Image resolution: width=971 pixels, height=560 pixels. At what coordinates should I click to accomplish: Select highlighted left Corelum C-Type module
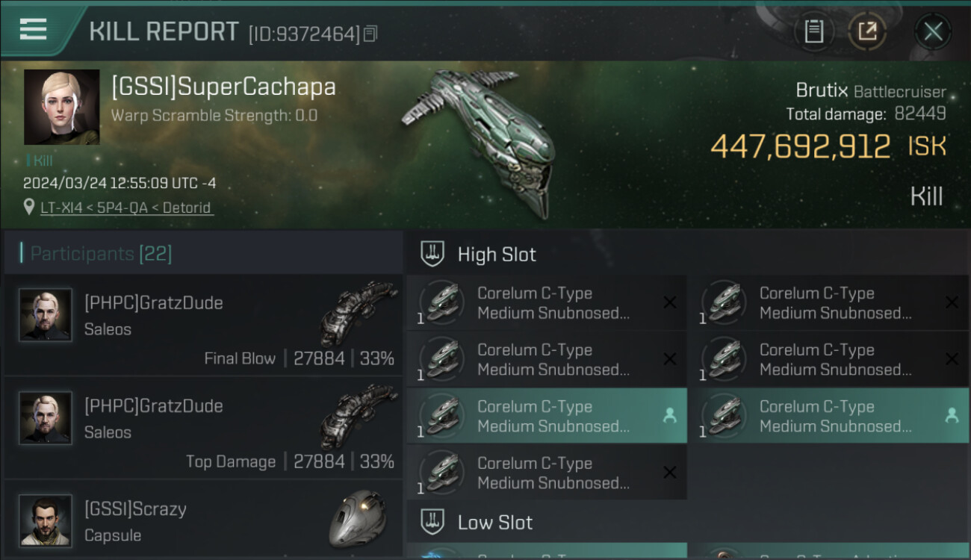click(x=546, y=416)
